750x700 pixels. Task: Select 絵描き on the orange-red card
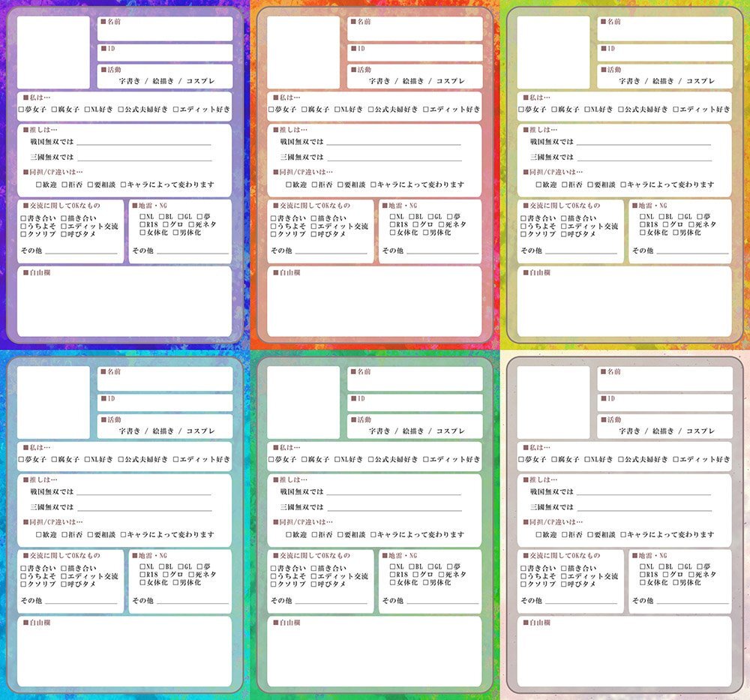413,81
